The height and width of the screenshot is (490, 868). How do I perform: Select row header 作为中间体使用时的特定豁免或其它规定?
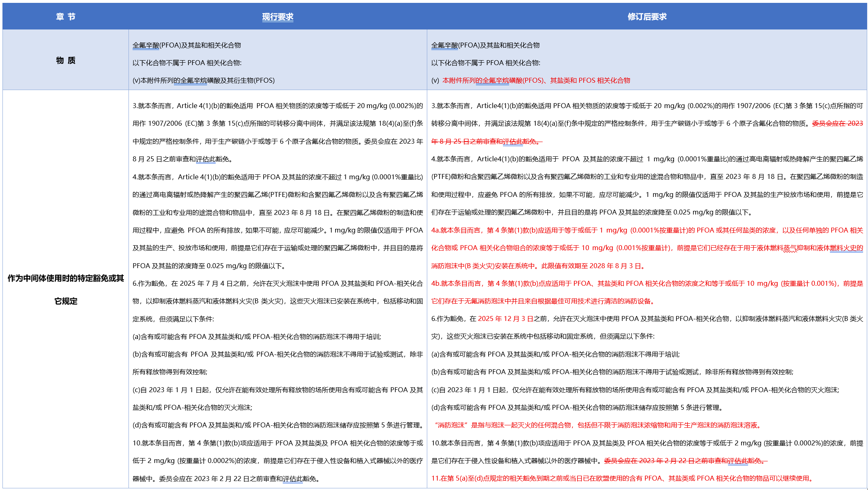tap(65, 282)
